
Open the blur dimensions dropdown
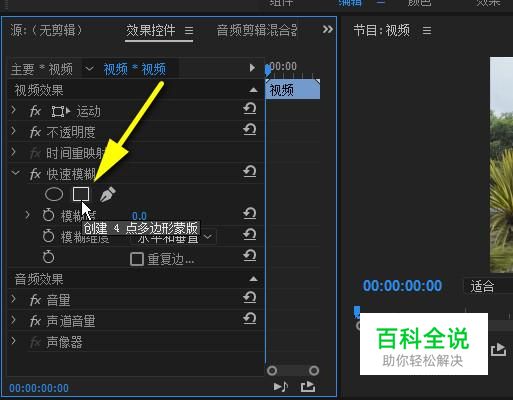[x=173, y=237]
